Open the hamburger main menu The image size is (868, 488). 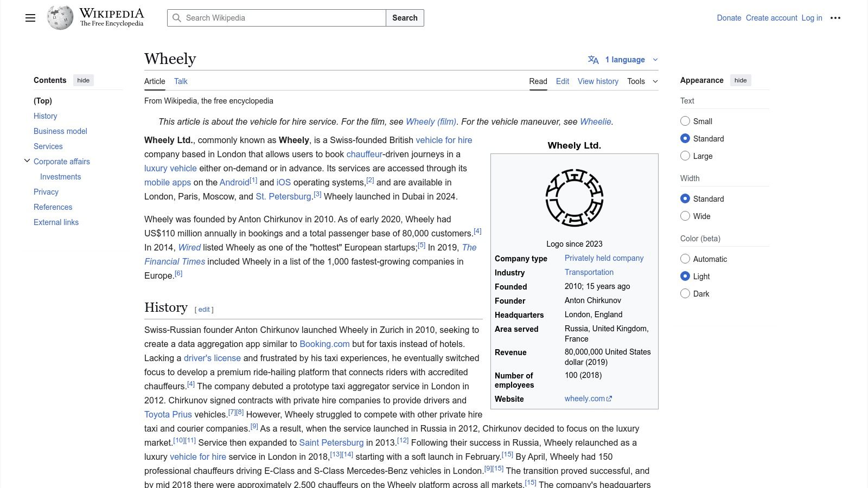(30, 18)
